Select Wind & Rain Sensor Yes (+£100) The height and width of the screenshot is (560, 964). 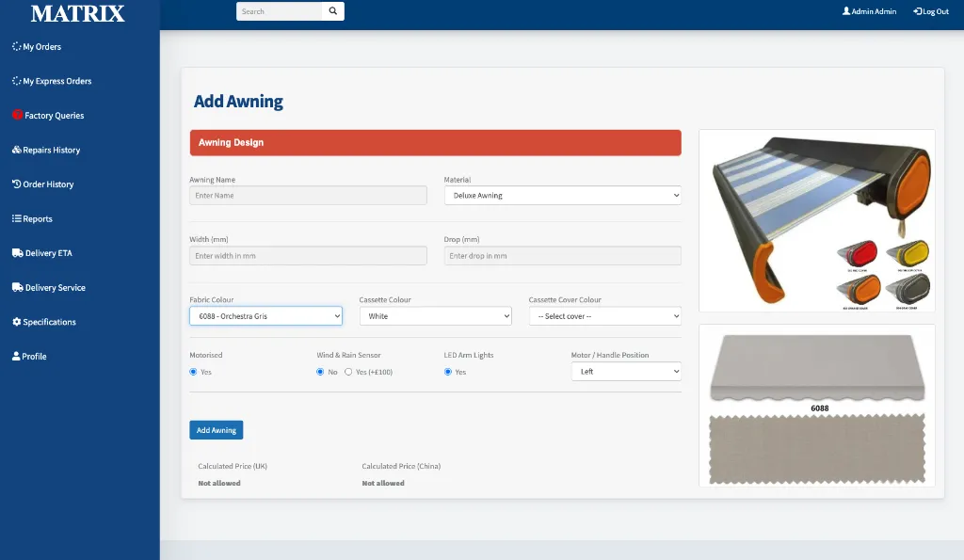[x=348, y=372]
